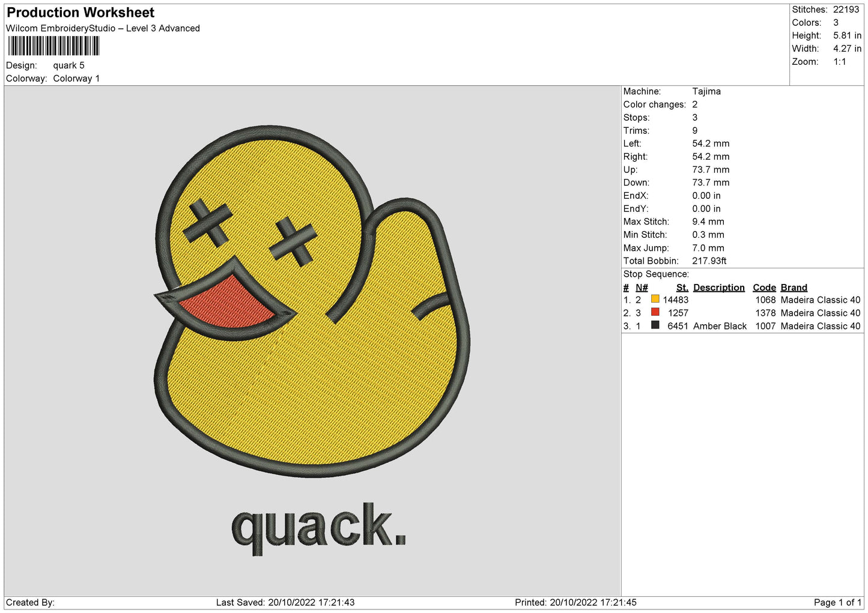Image resolution: width=868 pixels, height=613 pixels.
Task: Click the barcode under the worksheet title
Action: tap(53, 46)
